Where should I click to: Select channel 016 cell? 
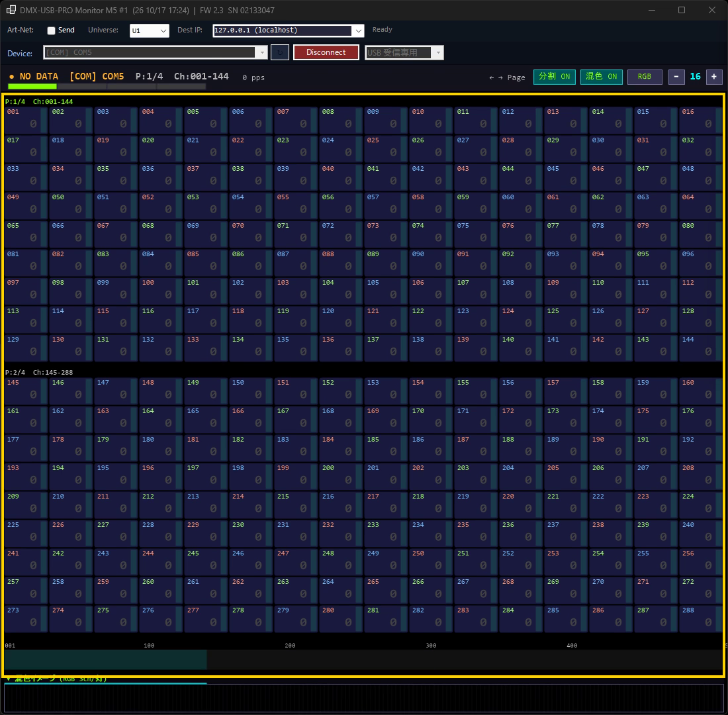coord(701,120)
